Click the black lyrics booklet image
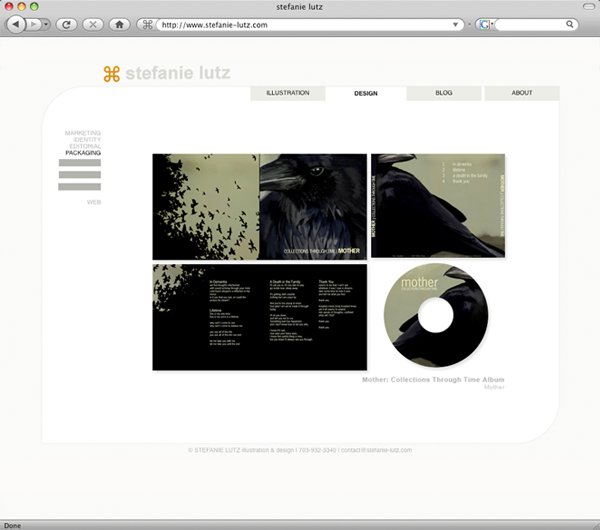Viewport: 600px width, 530px height. pyautogui.click(x=259, y=317)
